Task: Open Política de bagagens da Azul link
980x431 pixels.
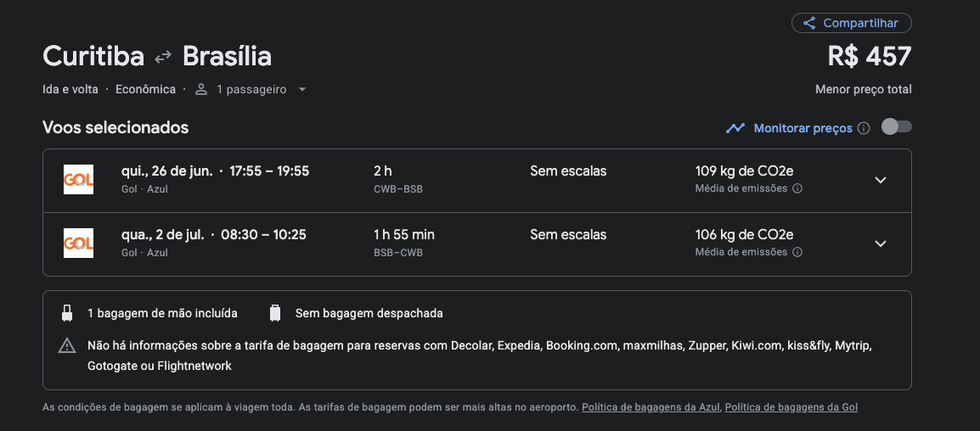Action: coord(651,407)
